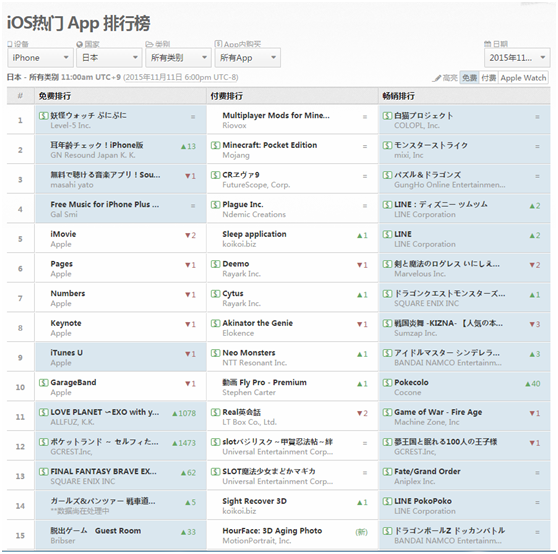Click in-app purchase icon beside Fate/Grand Order
Viewport: 558px width, 554px height.
pyautogui.click(x=387, y=471)
